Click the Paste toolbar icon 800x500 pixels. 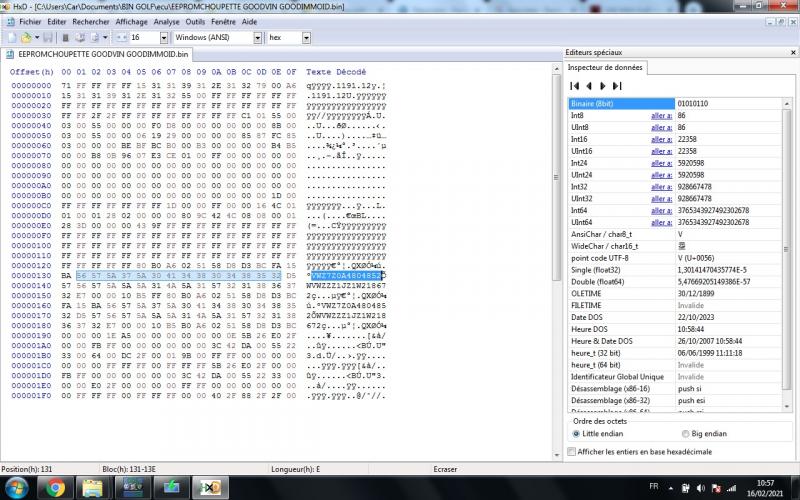pos(94,38)
